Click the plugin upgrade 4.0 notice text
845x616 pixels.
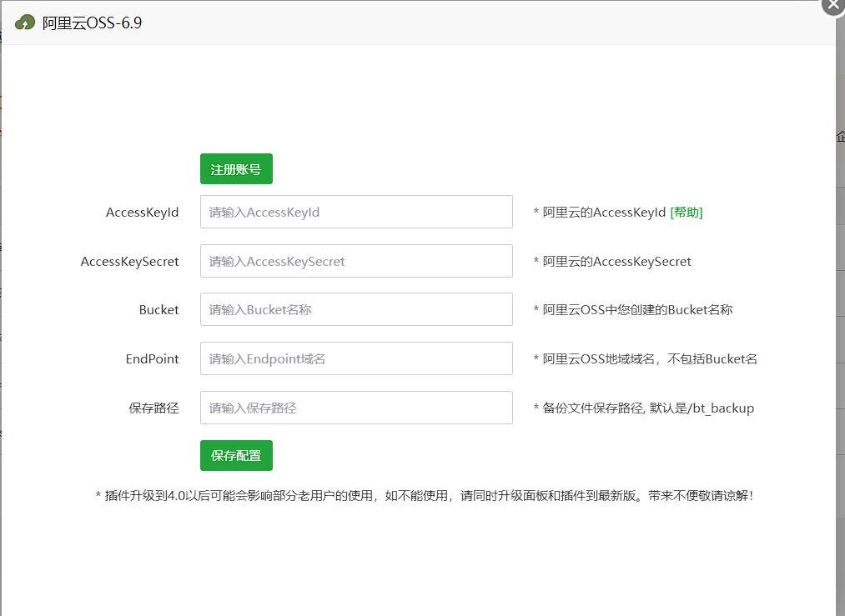click(x=425, y=496)
